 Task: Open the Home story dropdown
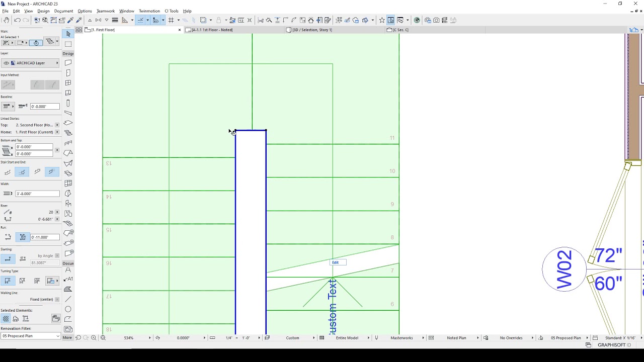(x=57, y=132)
